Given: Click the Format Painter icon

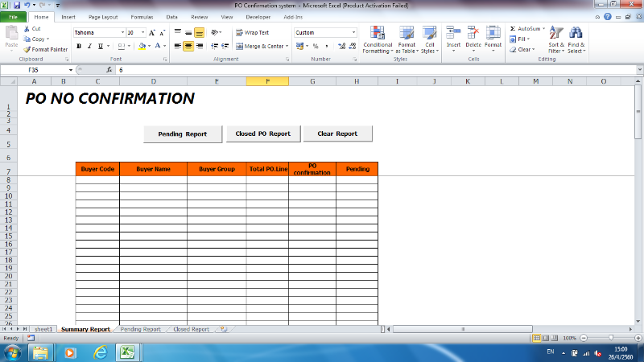Looking at the screenshot, I should coord(27,49).
